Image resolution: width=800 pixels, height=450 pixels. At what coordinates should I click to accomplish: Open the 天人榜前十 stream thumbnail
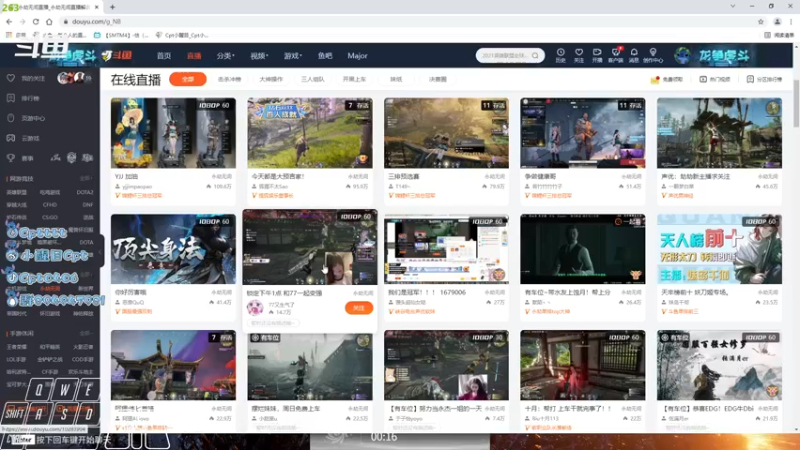click(719, 249)
